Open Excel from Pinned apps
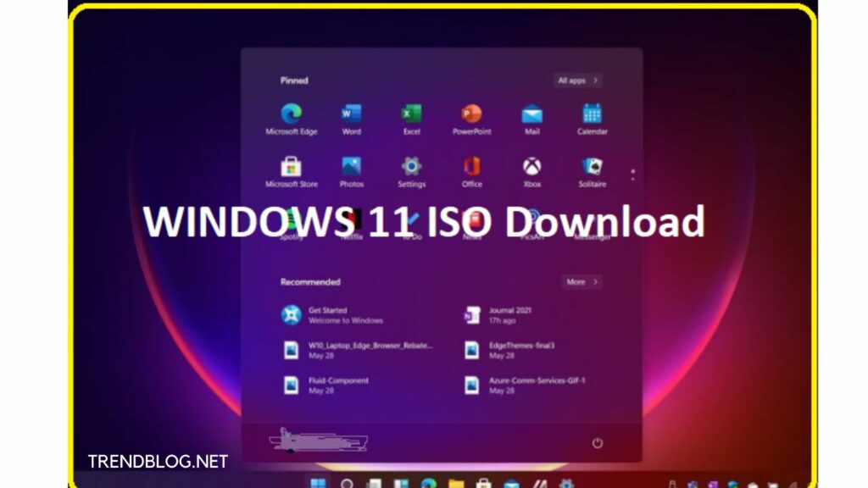 tap(410, 114)
